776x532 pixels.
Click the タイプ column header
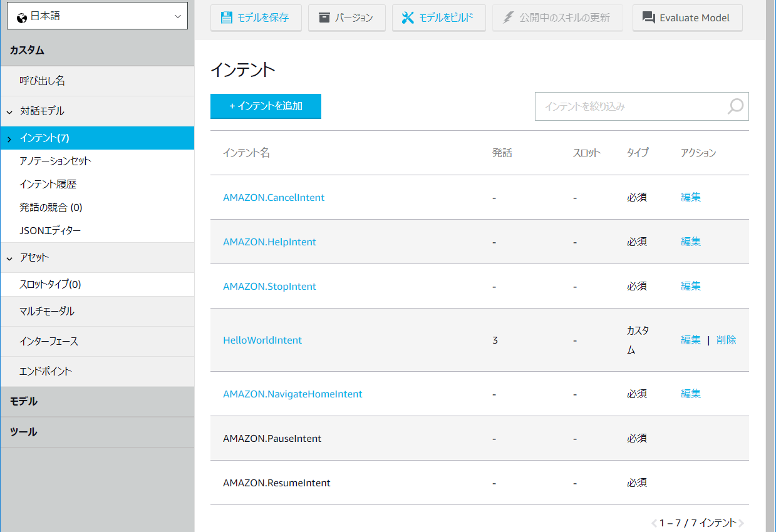coord(638,153)
